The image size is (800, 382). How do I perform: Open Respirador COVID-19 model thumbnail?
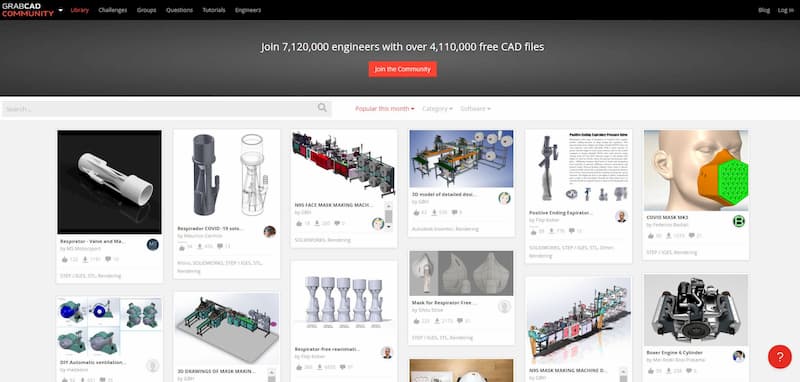click(227, 176)
